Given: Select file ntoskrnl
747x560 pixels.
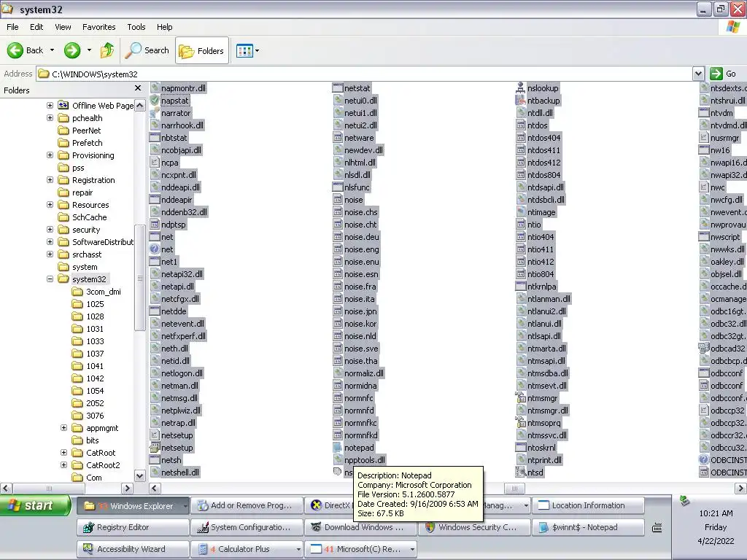Looking at the screenshot, I should click(542, 448).
